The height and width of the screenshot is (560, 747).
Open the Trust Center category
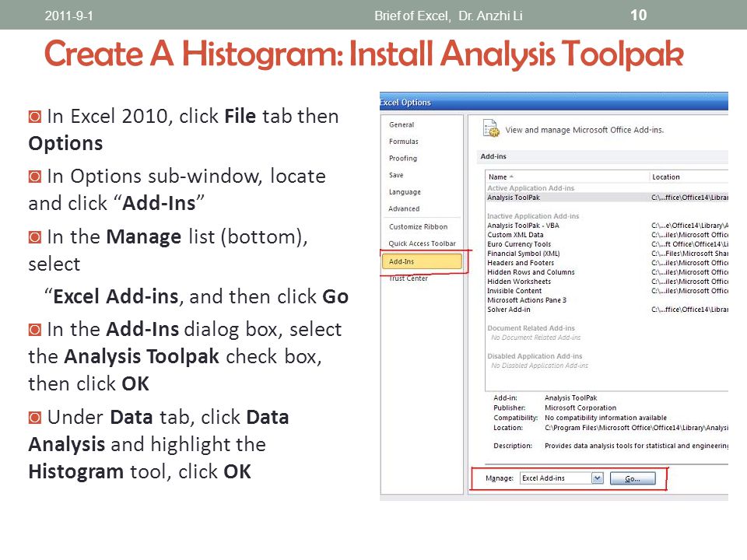pyautogui.click(x=409, y=278)
